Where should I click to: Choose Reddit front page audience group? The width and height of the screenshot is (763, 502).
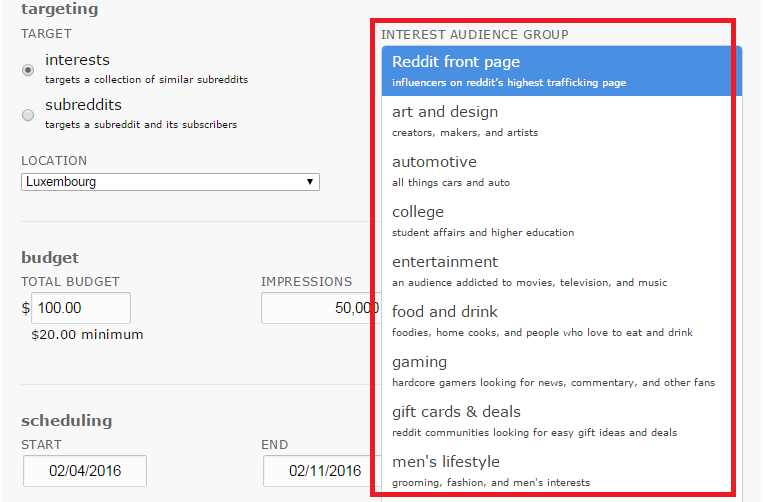point(562,71)
